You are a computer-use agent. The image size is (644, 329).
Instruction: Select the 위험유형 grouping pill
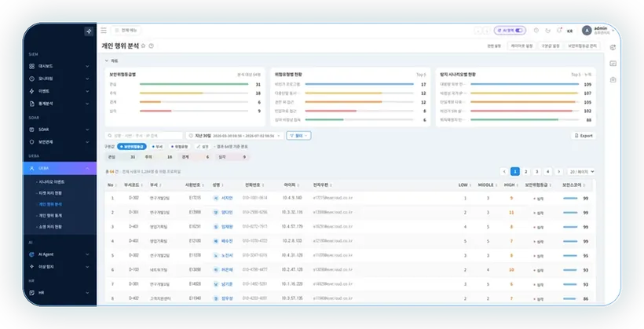click(x=179, y=147)
